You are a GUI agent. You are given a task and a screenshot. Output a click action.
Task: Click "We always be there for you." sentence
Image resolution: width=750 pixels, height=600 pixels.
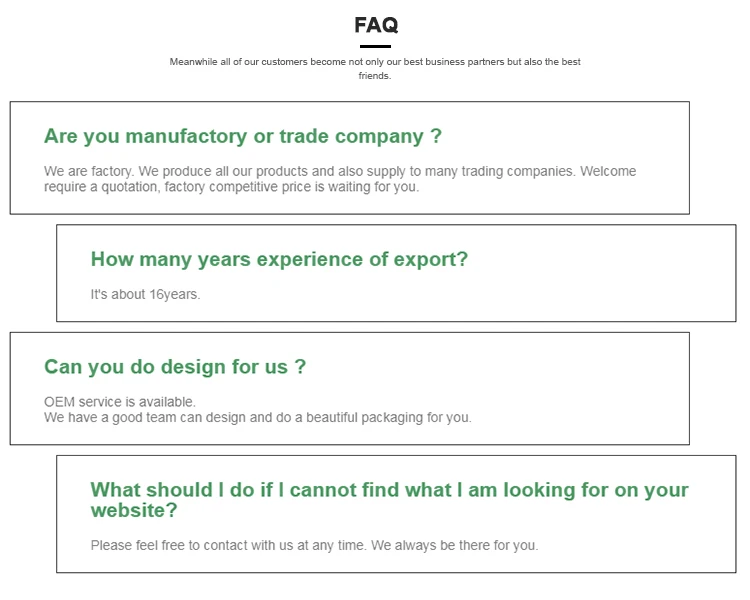click(455, 545)
